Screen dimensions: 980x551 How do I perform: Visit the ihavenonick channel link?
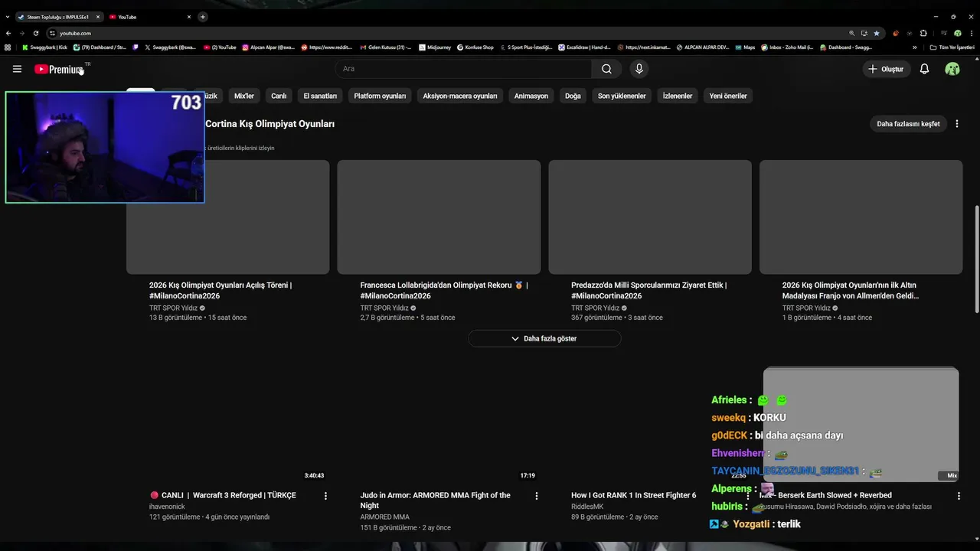pyautogui.click(x=167, y=507)
